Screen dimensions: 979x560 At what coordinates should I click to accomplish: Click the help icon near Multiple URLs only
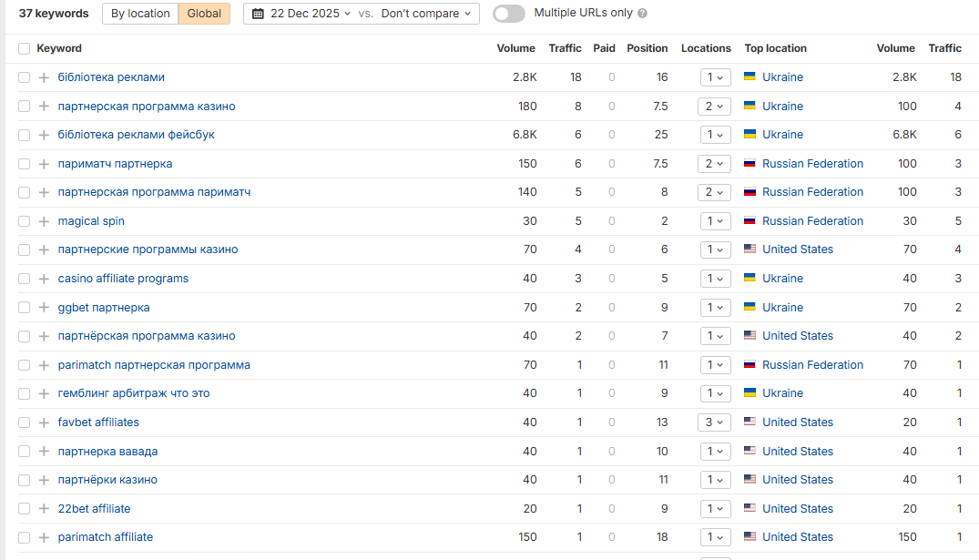[x=642, y=13]
